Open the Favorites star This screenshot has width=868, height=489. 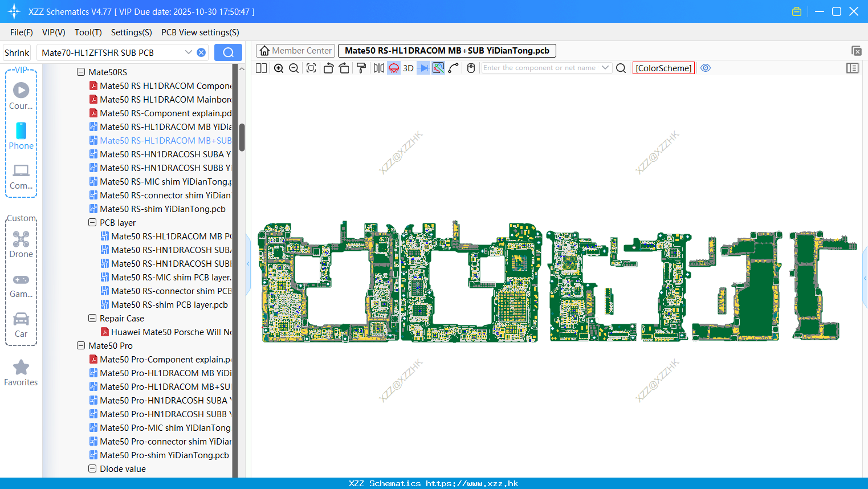pos(21,373)
